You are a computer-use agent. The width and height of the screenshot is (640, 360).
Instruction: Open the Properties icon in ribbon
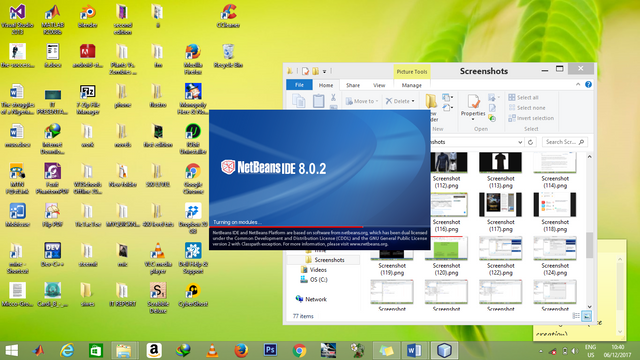pyautogui.click(x=473, y=105)
